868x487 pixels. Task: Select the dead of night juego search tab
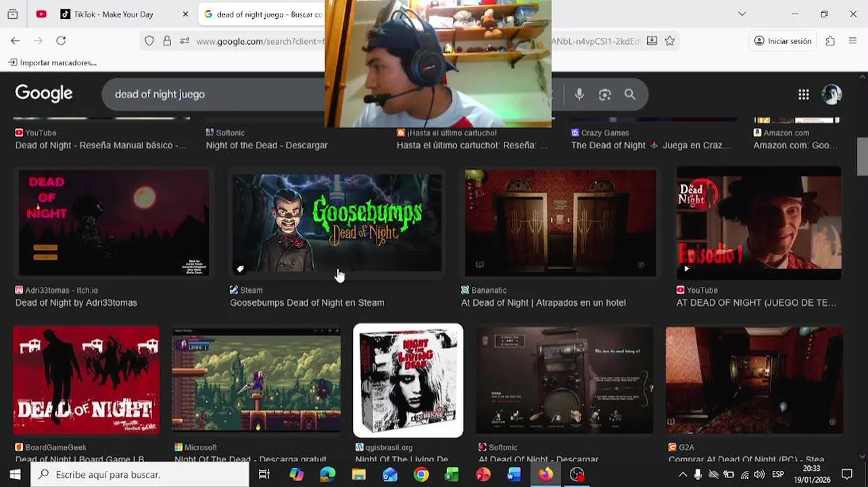(x=262, y=14)
